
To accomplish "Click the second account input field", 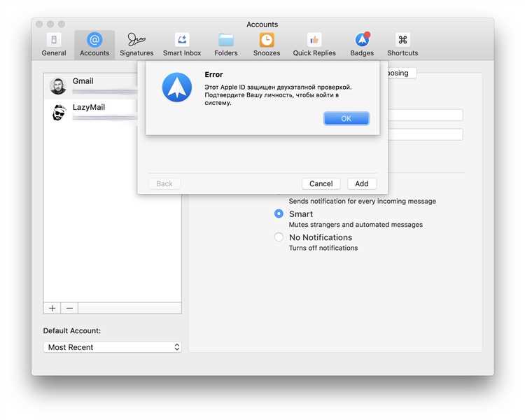I will (426, 134).
